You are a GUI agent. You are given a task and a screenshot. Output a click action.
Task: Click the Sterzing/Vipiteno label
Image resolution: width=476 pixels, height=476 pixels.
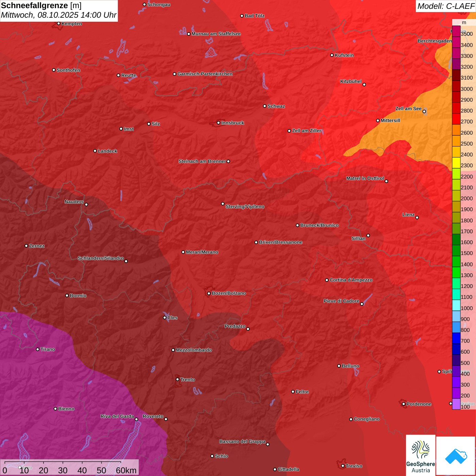(x=245, y=207)
